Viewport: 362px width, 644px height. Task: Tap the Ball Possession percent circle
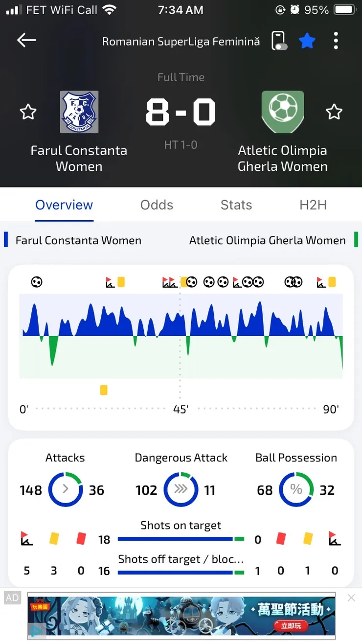296,489
